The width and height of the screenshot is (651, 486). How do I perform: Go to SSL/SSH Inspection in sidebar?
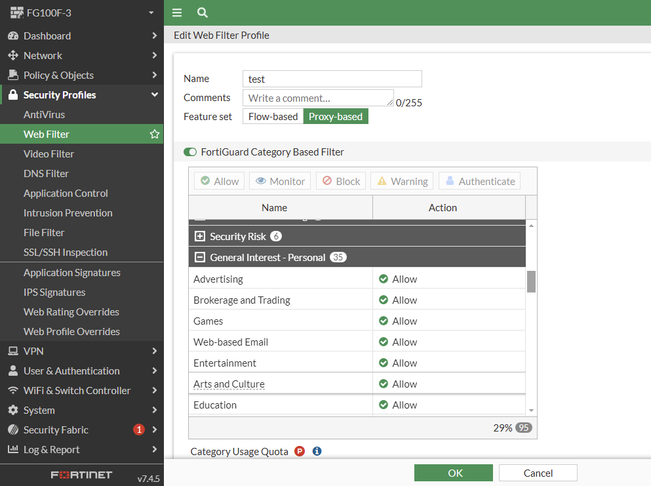coord(65,252)
